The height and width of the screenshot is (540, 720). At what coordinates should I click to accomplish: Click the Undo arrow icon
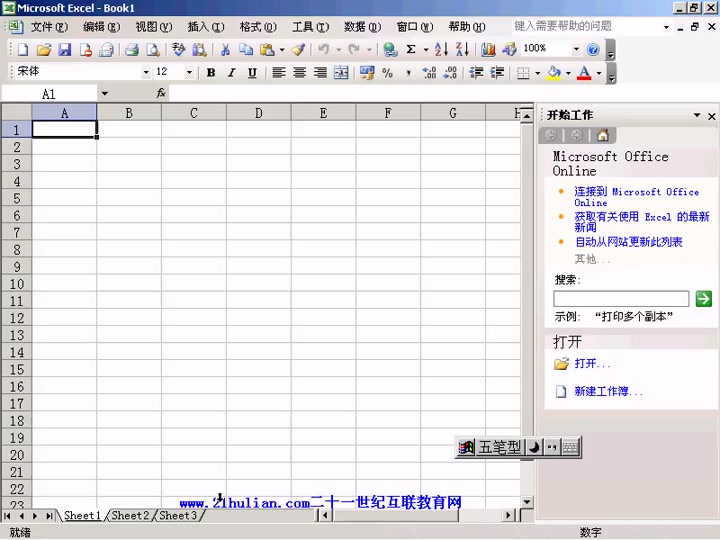click(x=324, y=49)
